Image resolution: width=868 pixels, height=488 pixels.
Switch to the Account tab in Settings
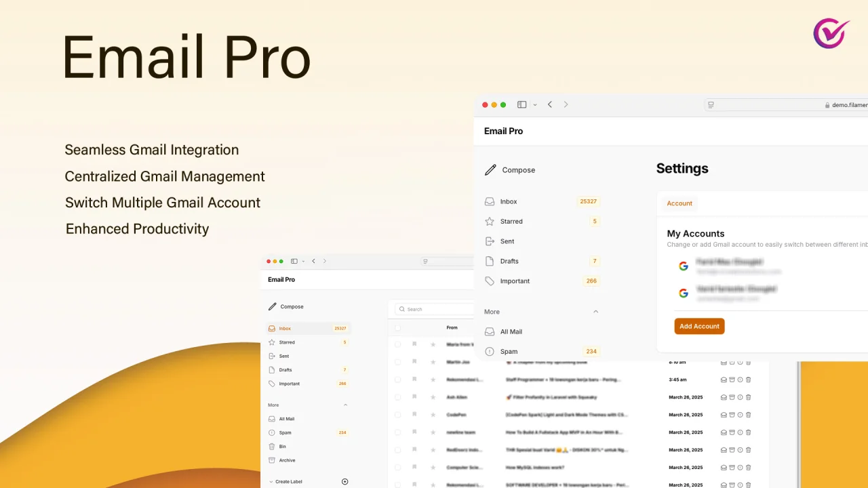[x=679, y=203]
